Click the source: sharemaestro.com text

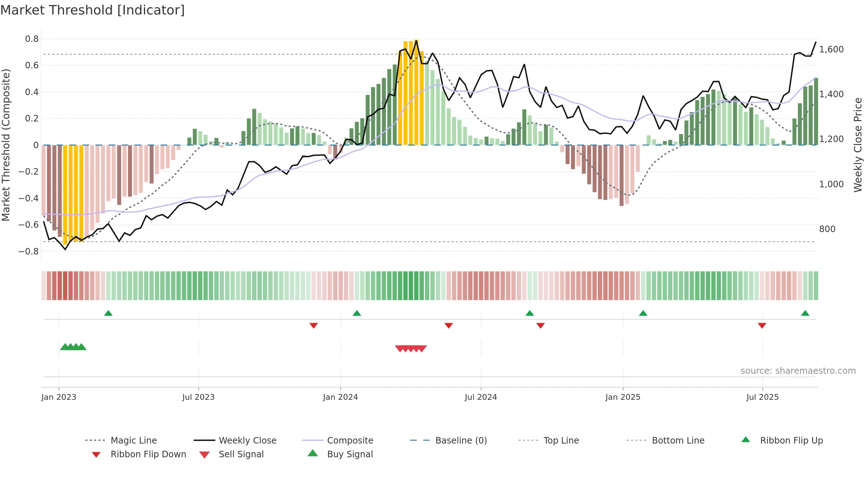[798, 371]
